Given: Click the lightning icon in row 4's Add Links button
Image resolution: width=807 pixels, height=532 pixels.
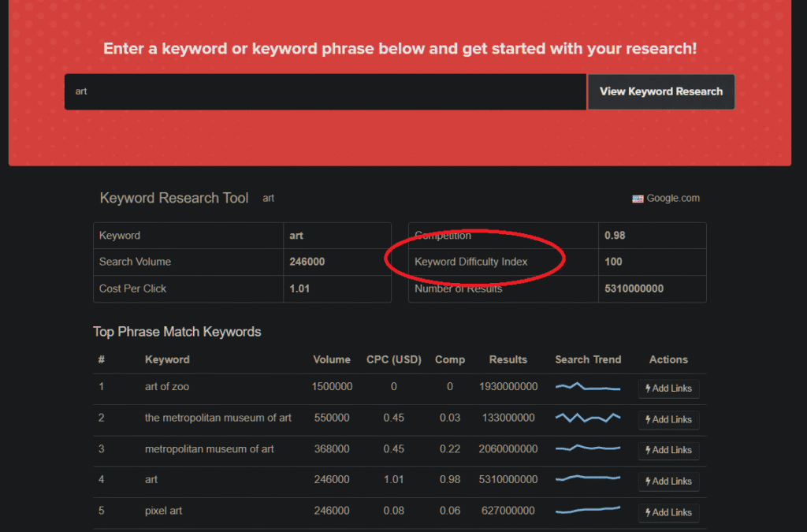Looking at the screenshot, I should (649, 482).
